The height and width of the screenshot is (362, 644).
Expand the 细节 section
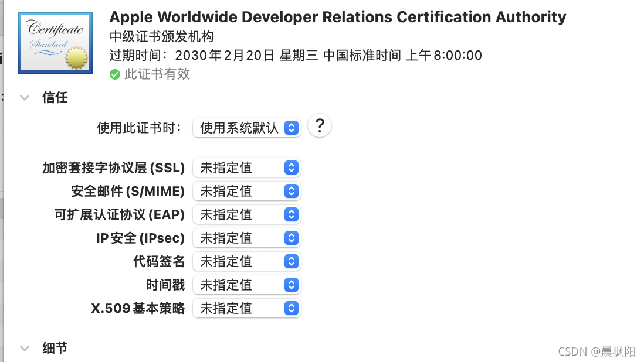pos(24,348)
